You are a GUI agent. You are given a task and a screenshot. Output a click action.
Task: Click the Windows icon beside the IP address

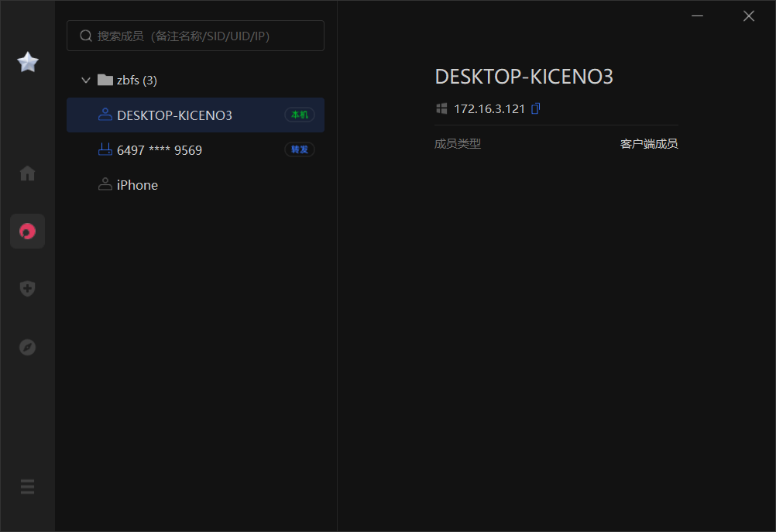point(441,108)
